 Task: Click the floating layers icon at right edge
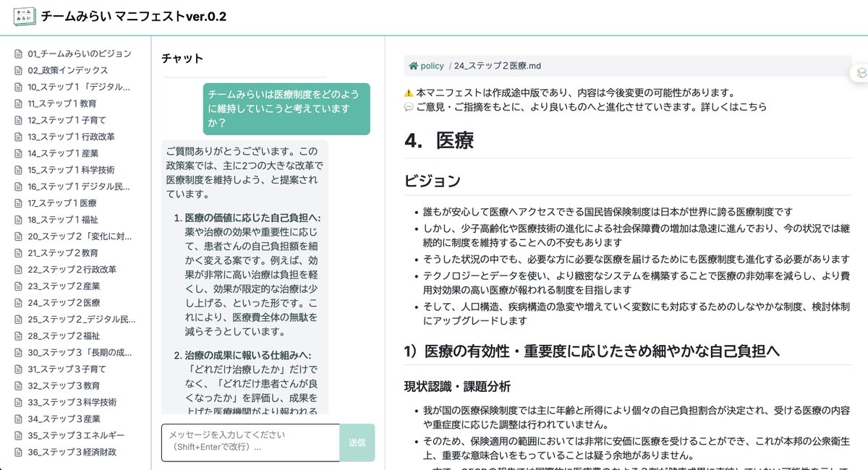click(861, 73)
